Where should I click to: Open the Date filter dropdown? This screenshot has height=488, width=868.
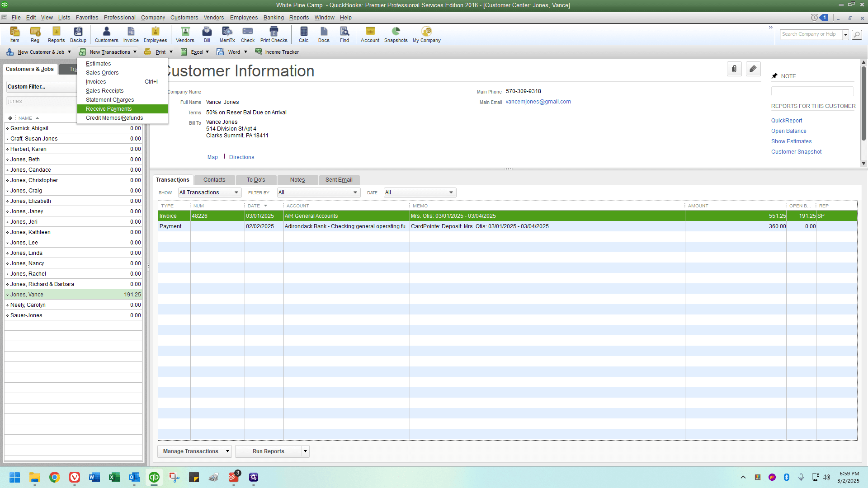pyautogui.click(x=420, y=192)
